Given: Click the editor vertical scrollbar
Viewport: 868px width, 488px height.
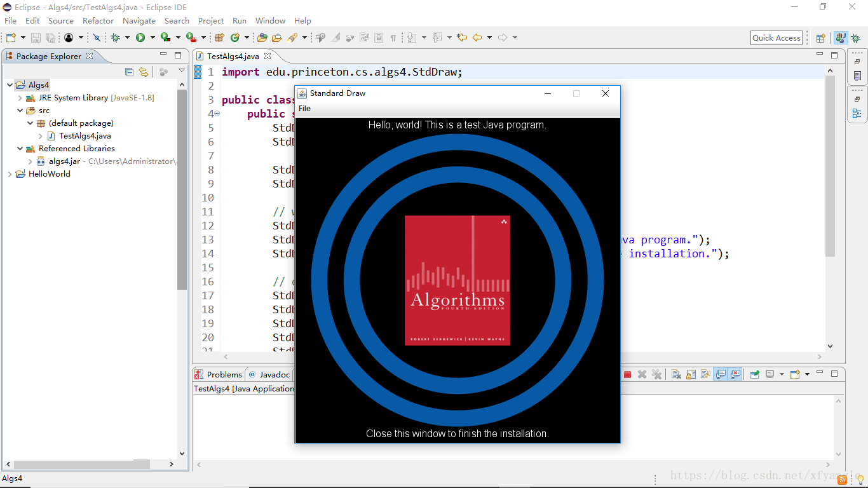Looking at the screenshot, I should coord(830,165).
